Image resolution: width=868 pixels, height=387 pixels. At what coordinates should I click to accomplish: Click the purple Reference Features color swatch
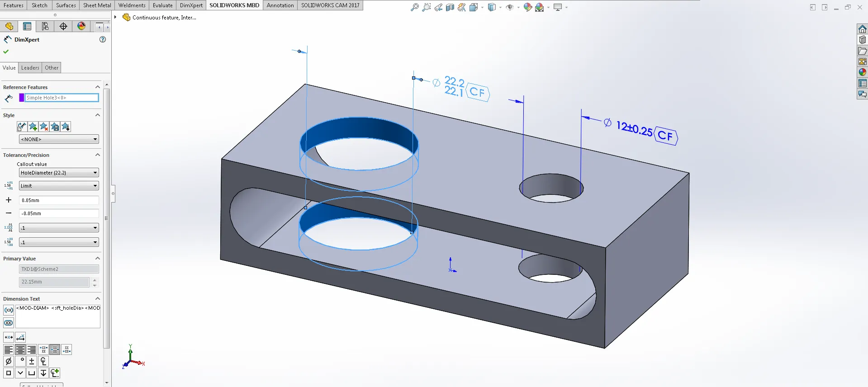[21, 98]
